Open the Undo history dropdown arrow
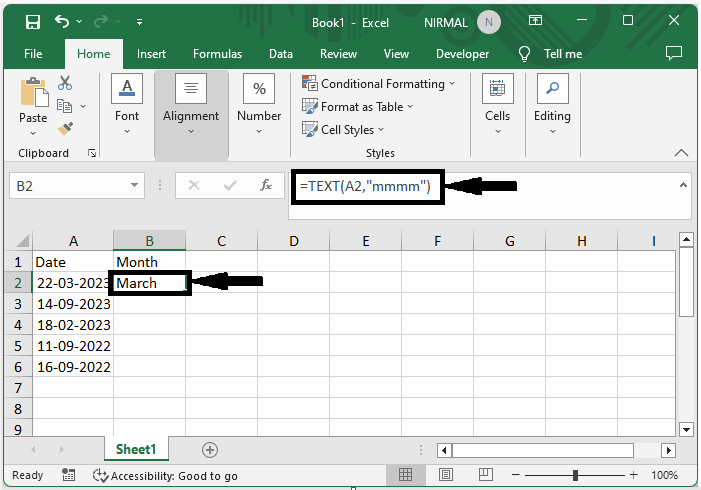Screen dimensions: 701x490 pos(79,21)
